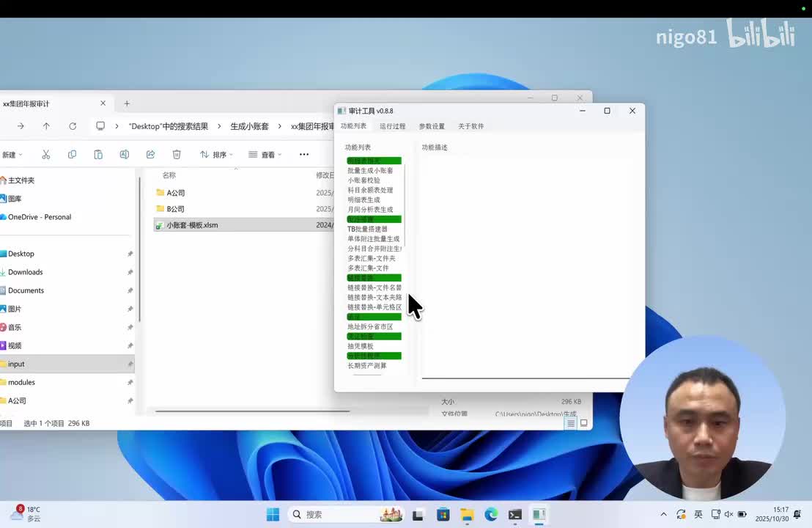Open File Explorer from the taskbar
The width and height of the screenshot is (812, 528).
467,515
